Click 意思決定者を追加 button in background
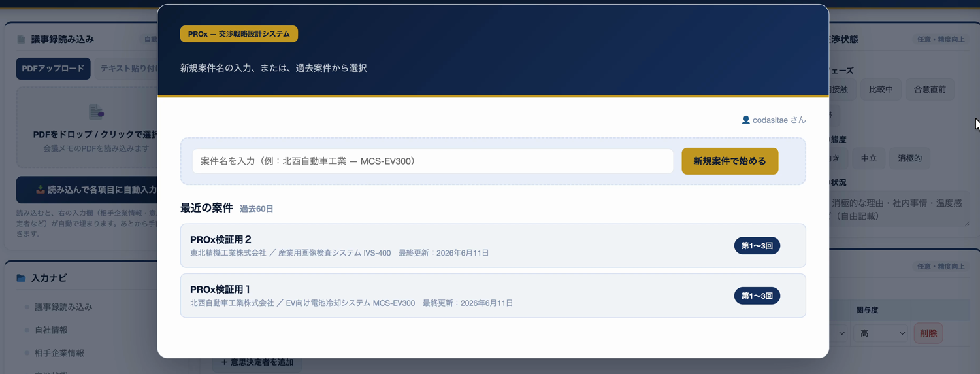Screen dimensions: 980x374 [x=257, y=362]
